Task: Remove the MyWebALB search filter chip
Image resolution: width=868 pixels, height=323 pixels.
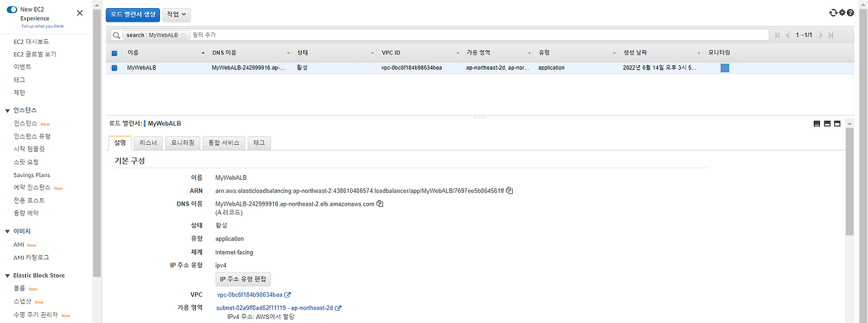Action: pos(184,35)
